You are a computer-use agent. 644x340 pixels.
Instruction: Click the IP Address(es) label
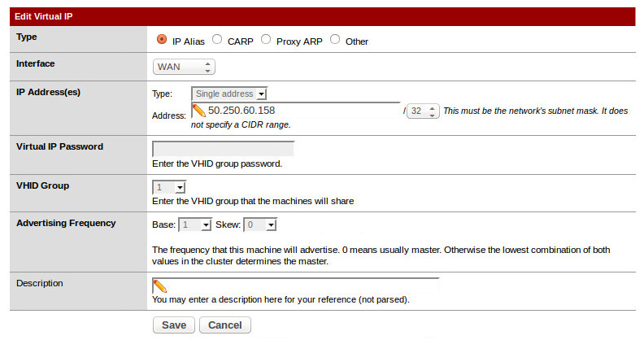pos(49,92)
